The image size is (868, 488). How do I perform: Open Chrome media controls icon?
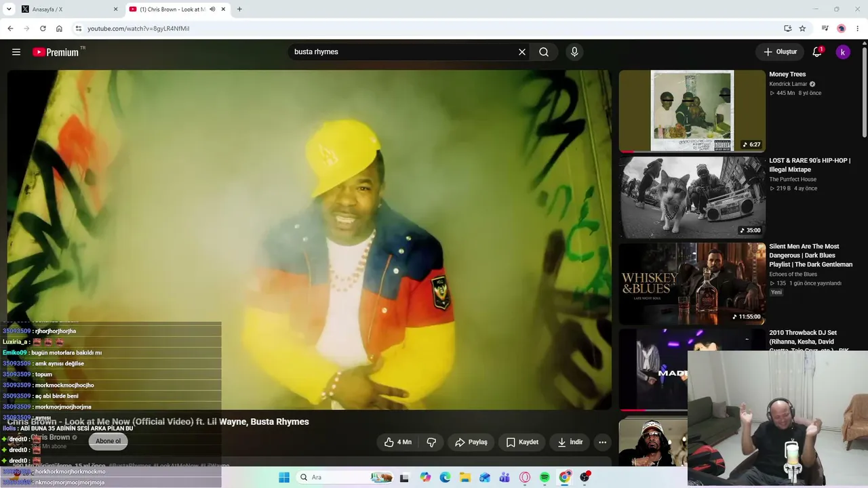click(x=825, y=28)
